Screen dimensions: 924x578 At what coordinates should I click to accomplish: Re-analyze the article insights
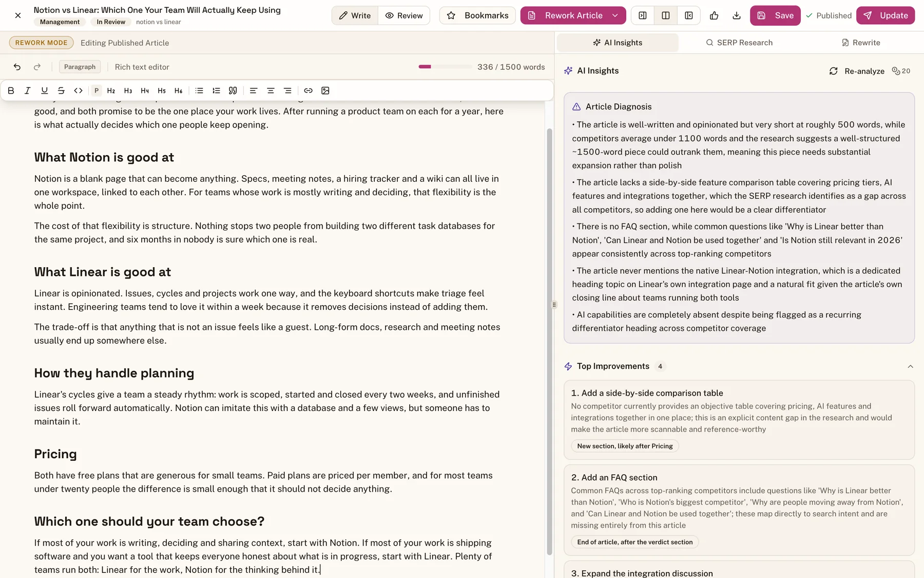pyautogui.click(x=857, y=71)
